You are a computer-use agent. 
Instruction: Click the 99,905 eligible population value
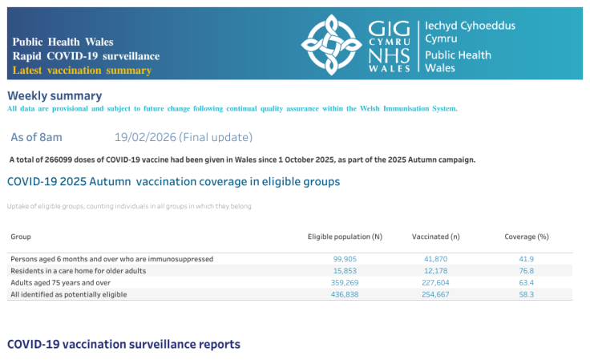[345, 259]
